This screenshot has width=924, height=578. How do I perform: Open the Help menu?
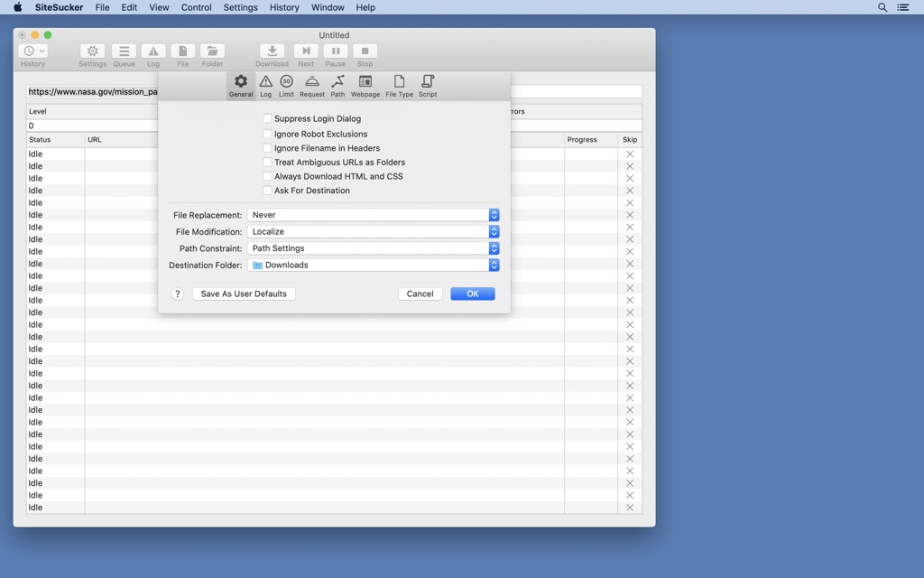(x=365, y=7)
